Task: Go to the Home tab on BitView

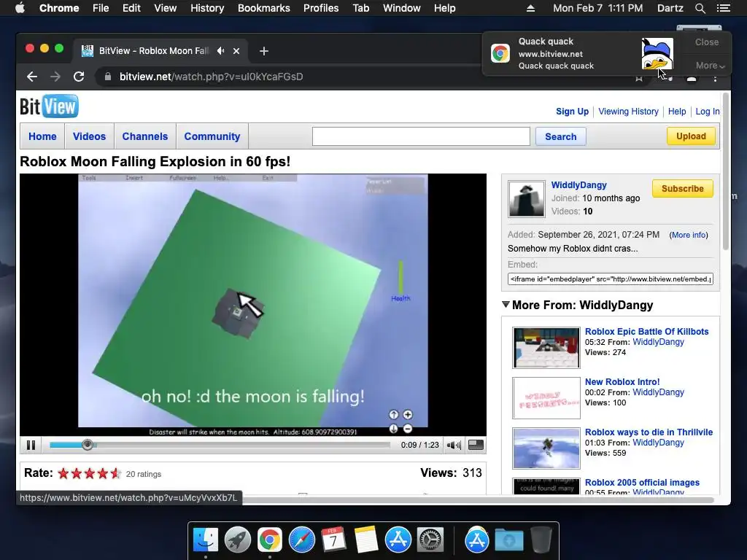Action: tap(42, 136)
